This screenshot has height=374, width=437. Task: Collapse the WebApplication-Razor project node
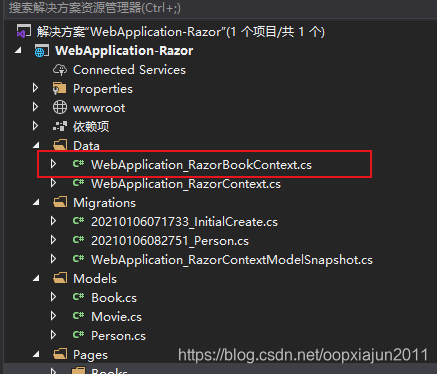pos(19,51)
